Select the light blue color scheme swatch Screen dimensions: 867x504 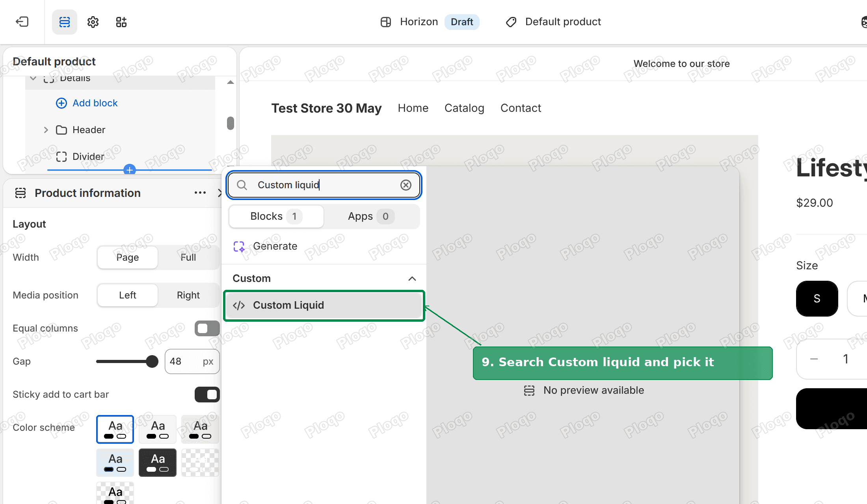tap(115, 463)
